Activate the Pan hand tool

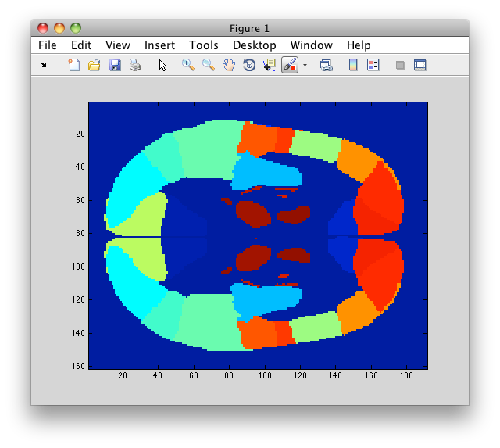[229, 65]
